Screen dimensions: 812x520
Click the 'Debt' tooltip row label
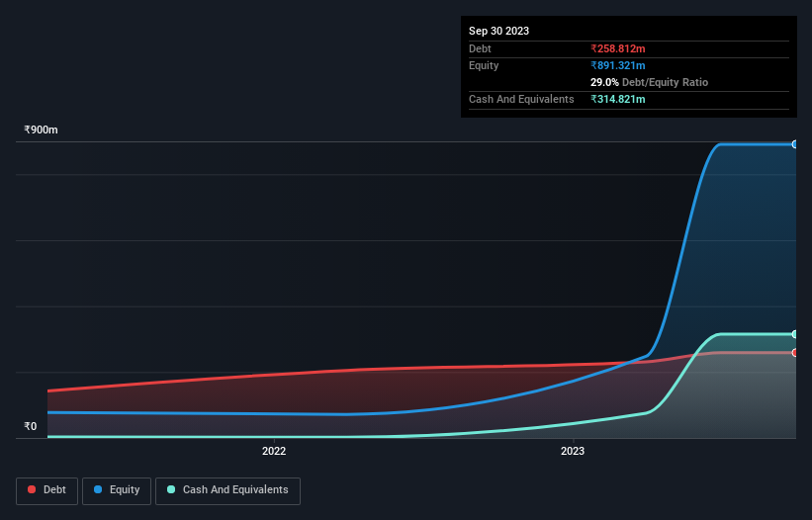(x=480, y=48)
